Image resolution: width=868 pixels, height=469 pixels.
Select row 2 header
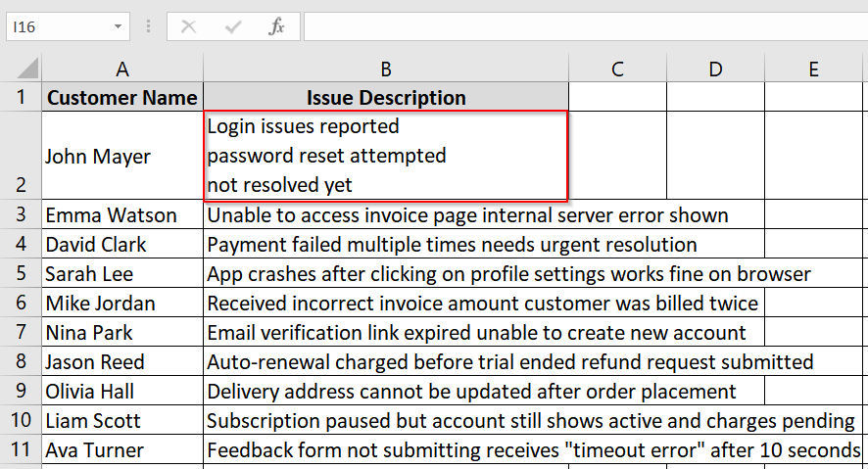tap(21, 156)
